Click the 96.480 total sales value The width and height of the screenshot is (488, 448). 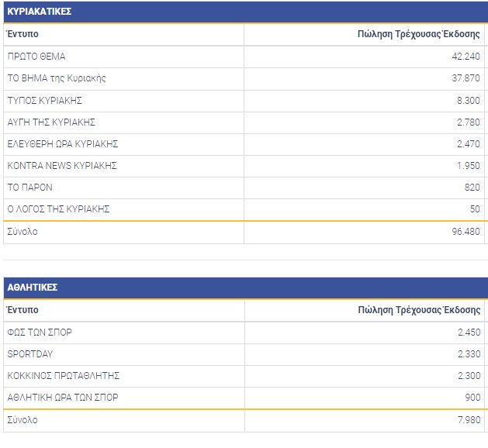point(464,232)
